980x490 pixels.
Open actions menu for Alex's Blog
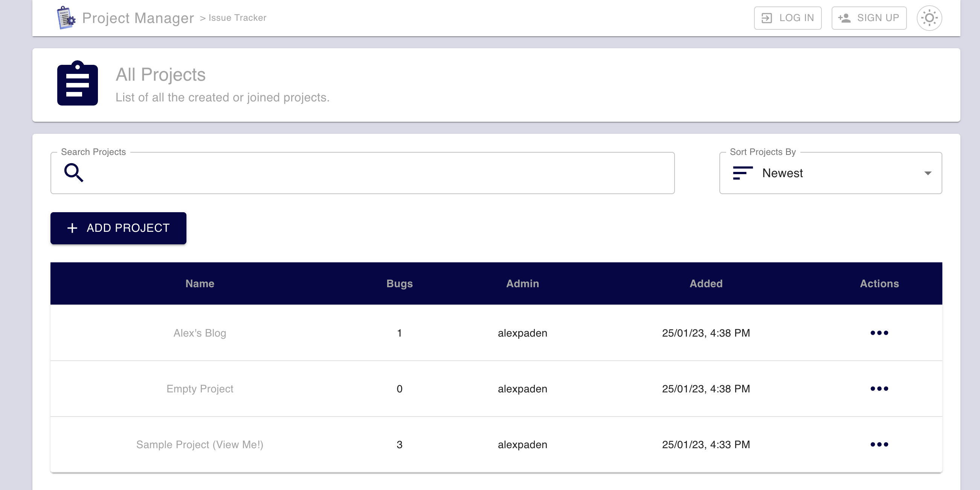tap(879, 333)
